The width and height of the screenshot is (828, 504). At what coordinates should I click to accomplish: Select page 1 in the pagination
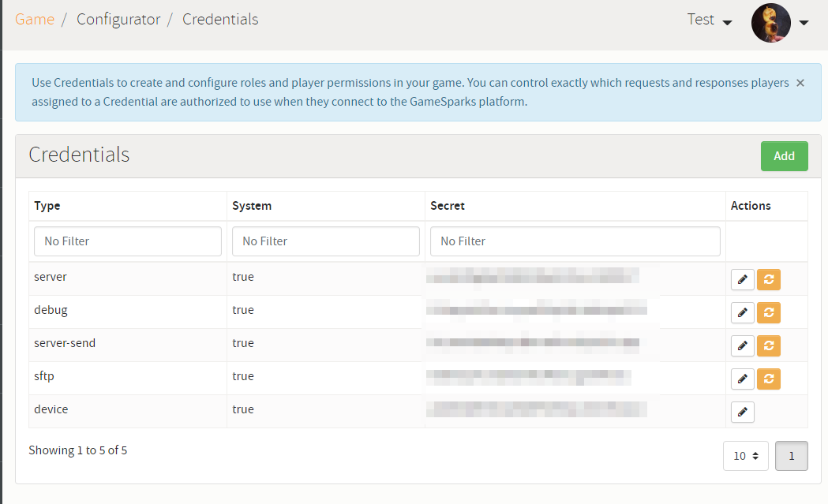(x=791, y=455)
